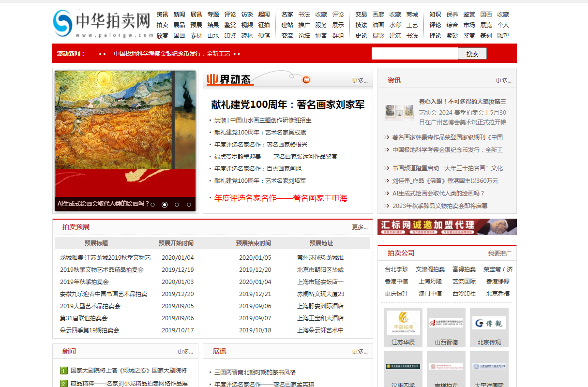Click the green number 1 news badge
This screenshot has width=588, height=387.
click(x=64, y=371)
